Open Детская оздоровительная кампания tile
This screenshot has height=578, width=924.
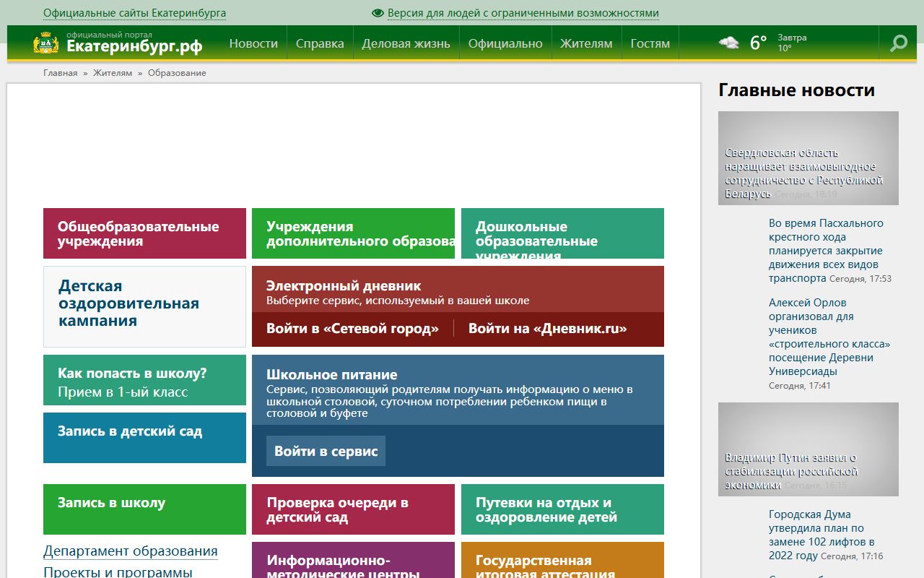tap(144, 306)
